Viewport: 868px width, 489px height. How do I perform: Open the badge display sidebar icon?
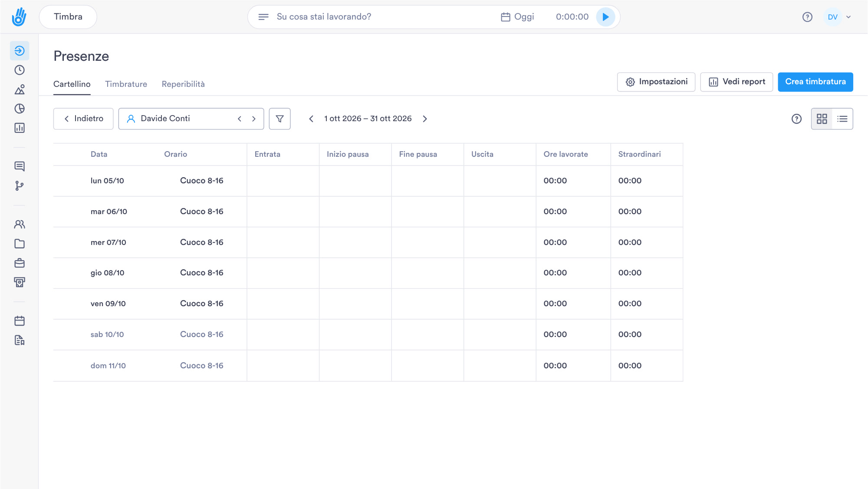[20, 282]
